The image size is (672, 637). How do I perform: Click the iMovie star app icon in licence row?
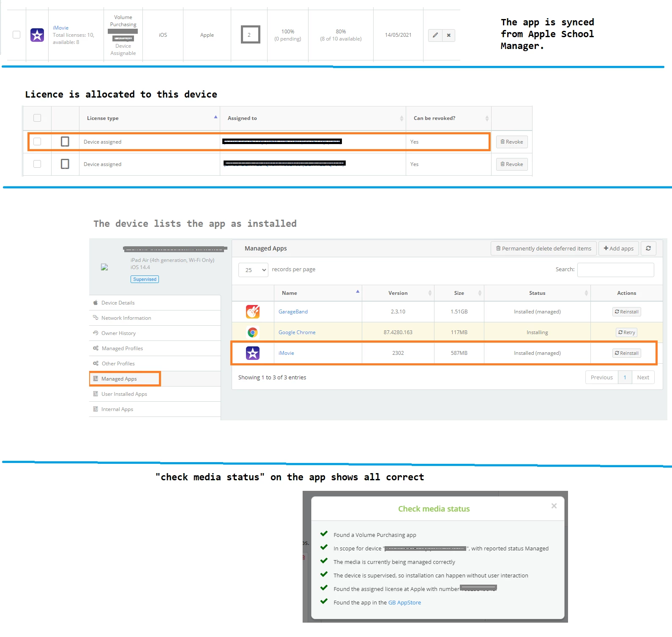pos(37,35)
